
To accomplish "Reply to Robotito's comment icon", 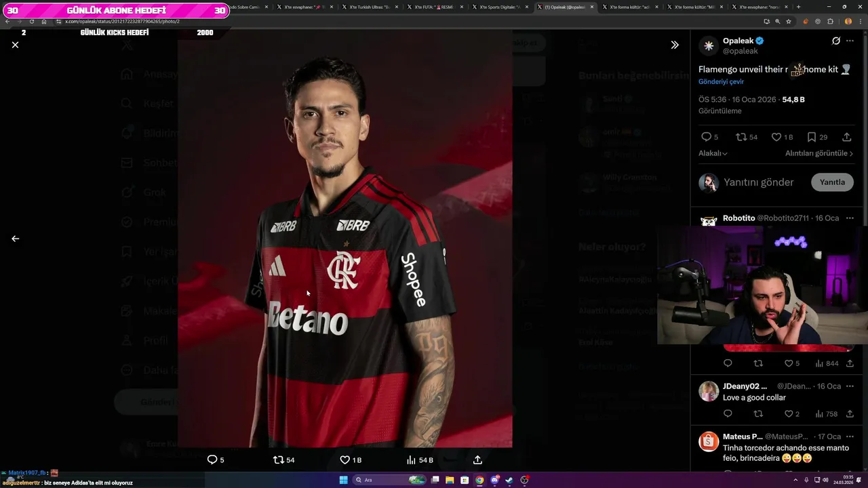I will [x=728, y=363].
